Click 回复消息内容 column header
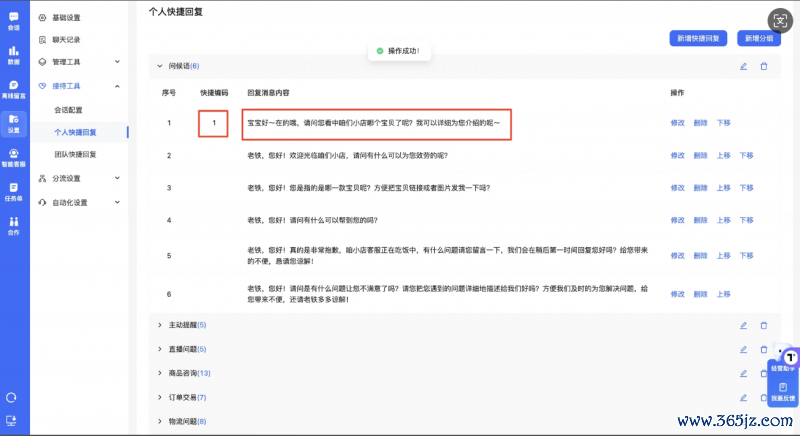Viewport: 800px width, 436px height. click(x=268, y=93)
